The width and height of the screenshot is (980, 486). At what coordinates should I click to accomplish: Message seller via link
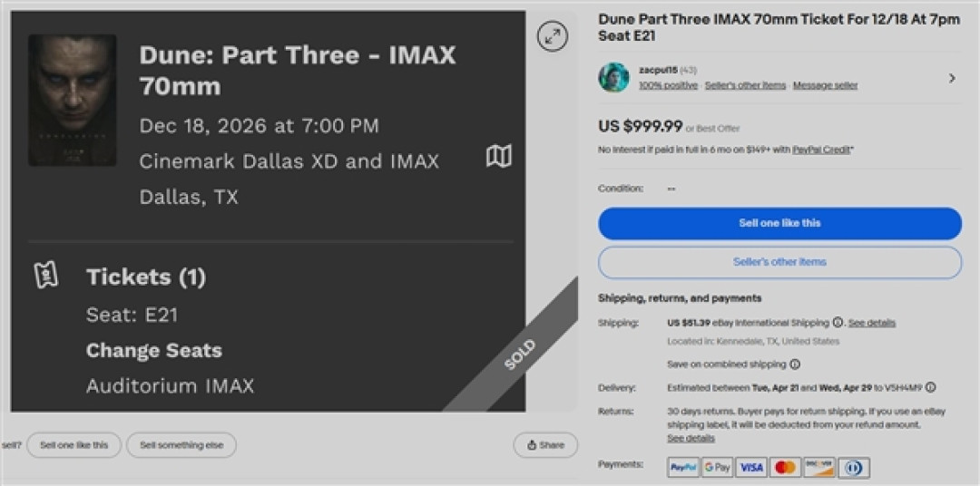click(825, 85)
